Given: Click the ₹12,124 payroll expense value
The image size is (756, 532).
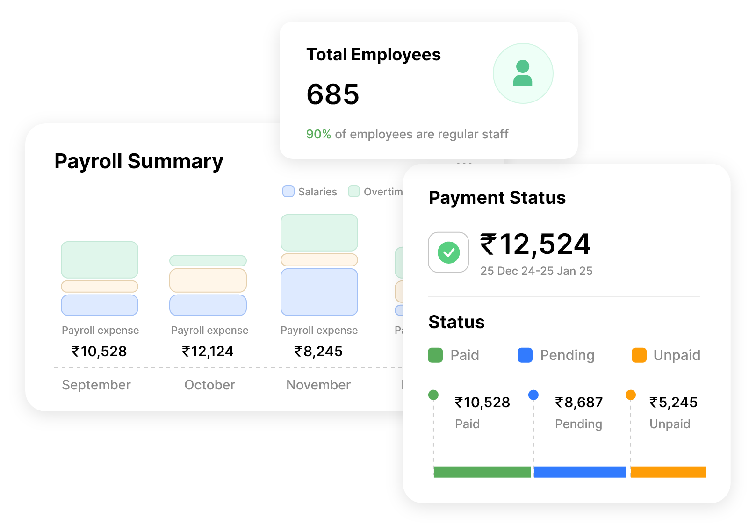Looking at the screenshot, I should 208,351.
